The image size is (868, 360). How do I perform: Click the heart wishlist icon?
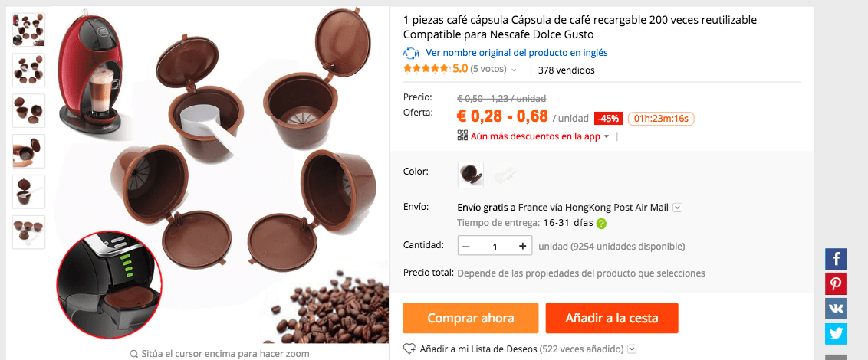tap(409, 349)
